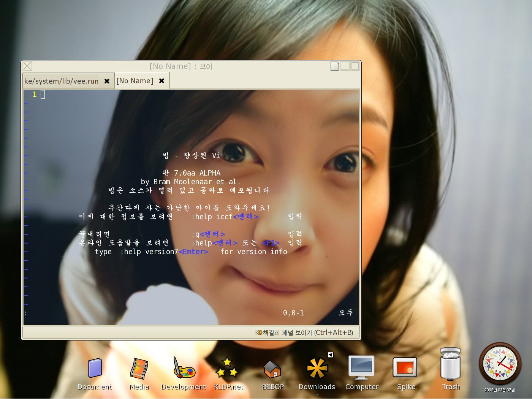
Task: Close the [No Name] tab
Action: pos(161,81)
